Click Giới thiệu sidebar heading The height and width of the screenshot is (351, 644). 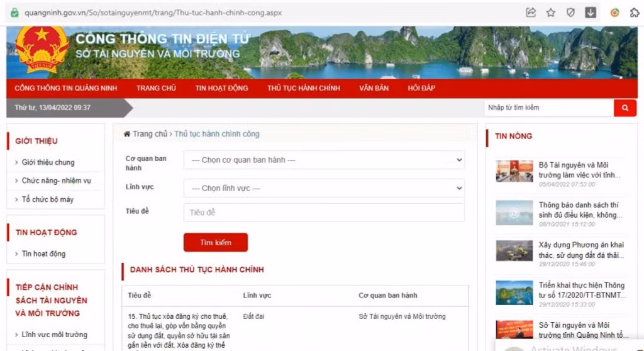(36, 141)
